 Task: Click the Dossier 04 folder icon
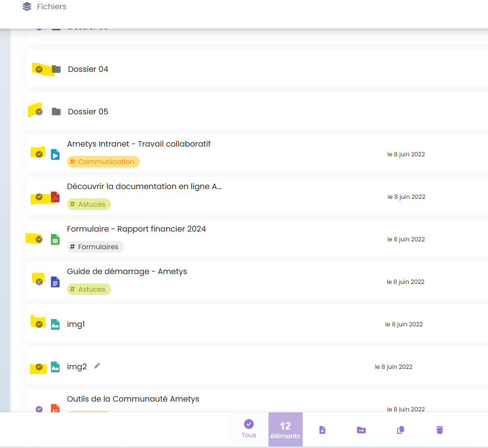pos(56,69)
